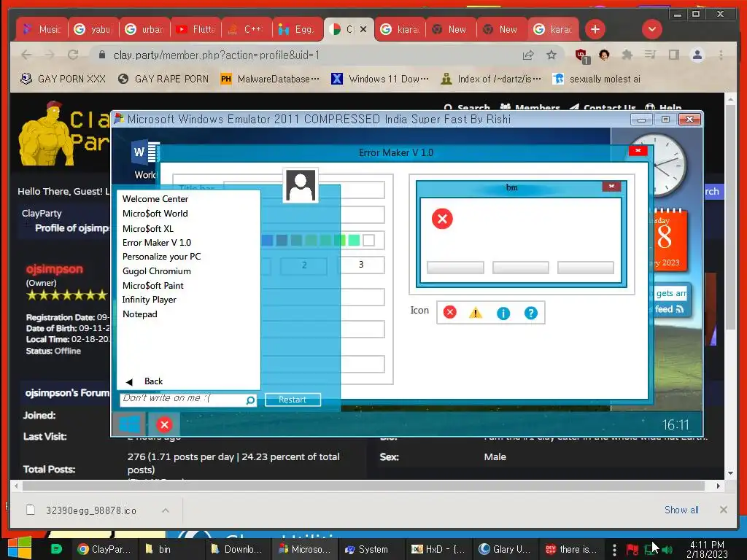This screenshot has width=747, height=560.
Task: Toggle the Chrome side panel icon
Action: coord(673,55)
